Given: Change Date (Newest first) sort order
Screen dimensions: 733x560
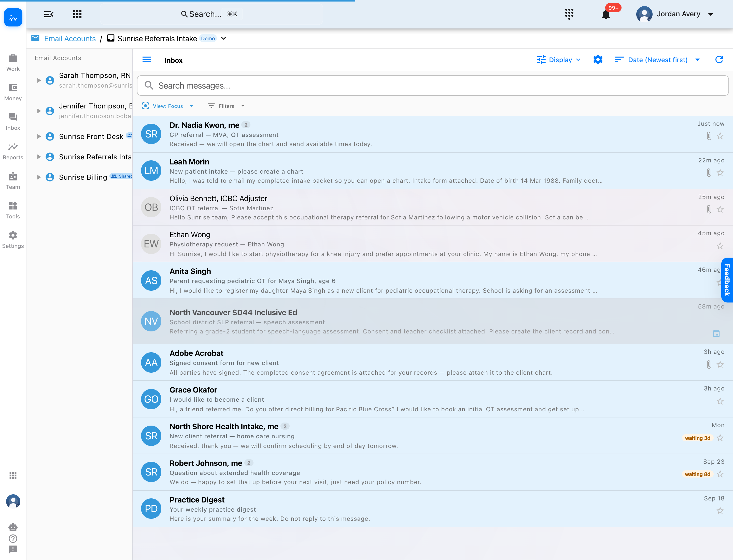Looking at the screenshot, I should 657,60.
